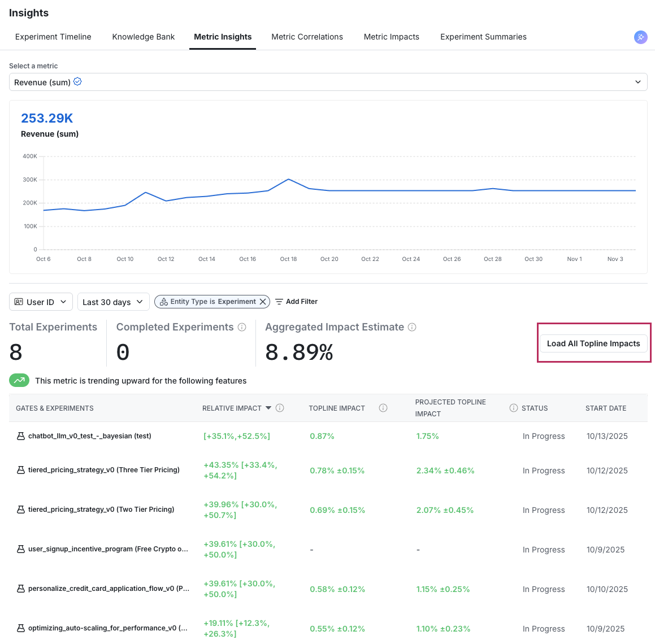Click the Start Date column header
The width and height of the screenshot is (655, 644).
tap(606, 408)
